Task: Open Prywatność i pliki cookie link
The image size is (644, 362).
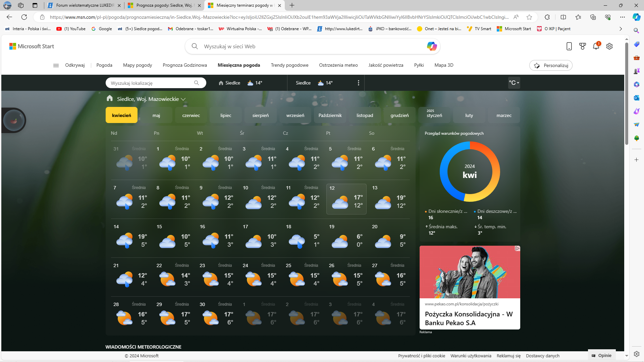Action: [422, 356]
